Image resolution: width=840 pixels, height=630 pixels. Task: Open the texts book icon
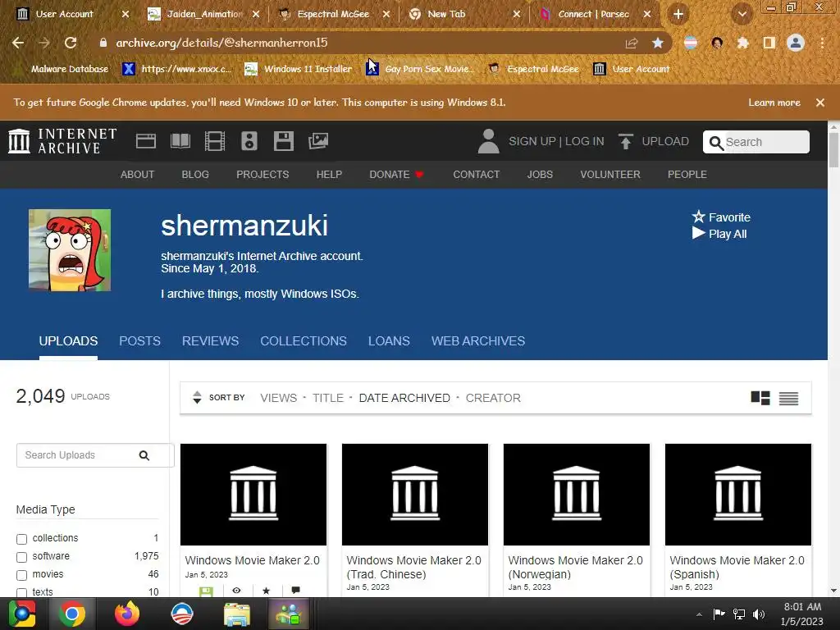coord(180,141)
